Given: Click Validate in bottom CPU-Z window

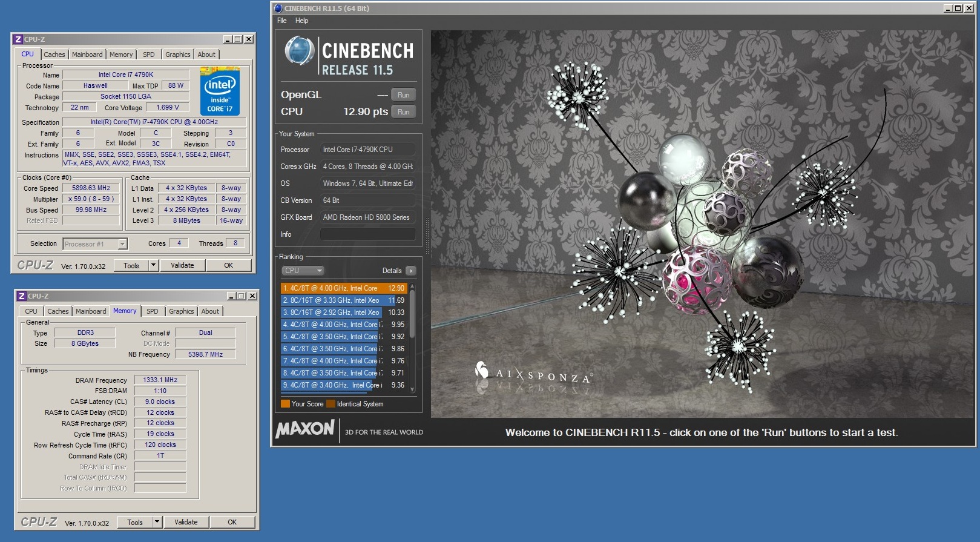Looking at the screenshot, I should [x=186, y=522].
